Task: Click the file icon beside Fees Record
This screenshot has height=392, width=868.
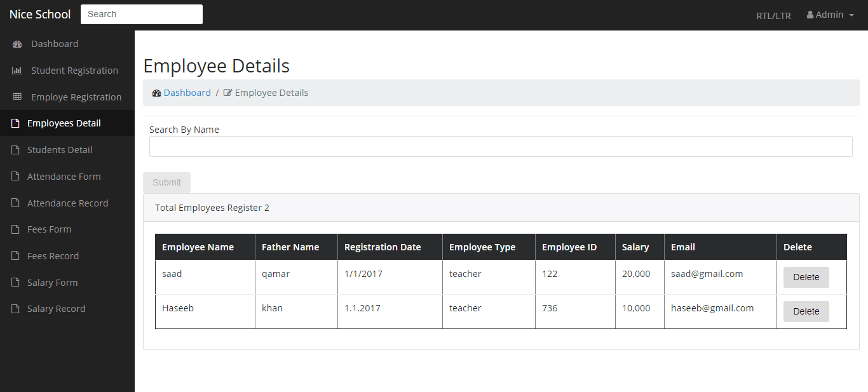Action: 15,256
